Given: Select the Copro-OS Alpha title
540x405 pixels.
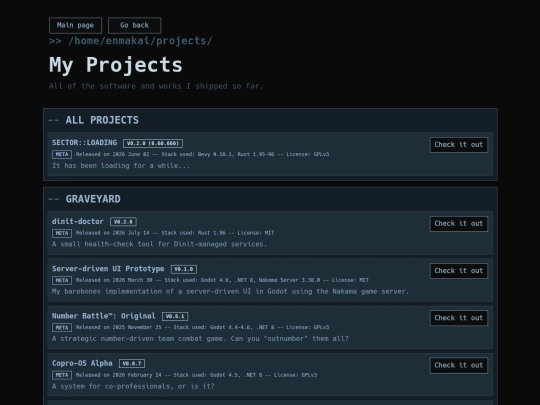Looking at the screenshot, I should pos(82,363).
